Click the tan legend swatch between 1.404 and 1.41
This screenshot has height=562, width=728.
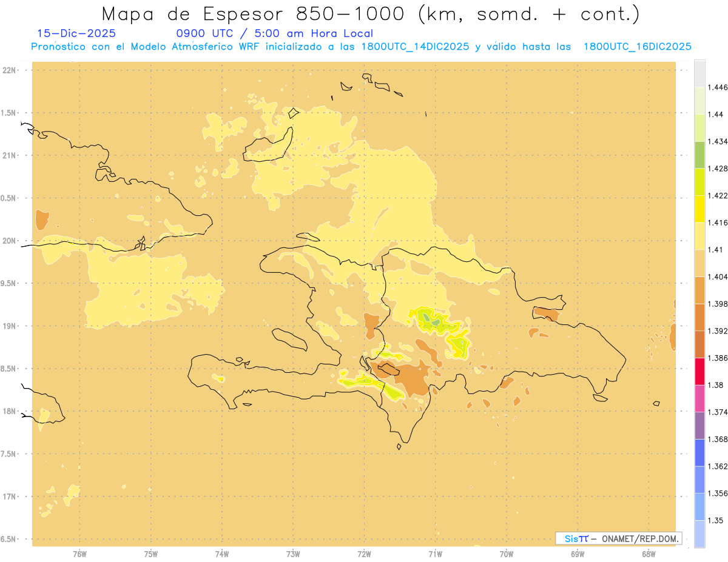699,263
